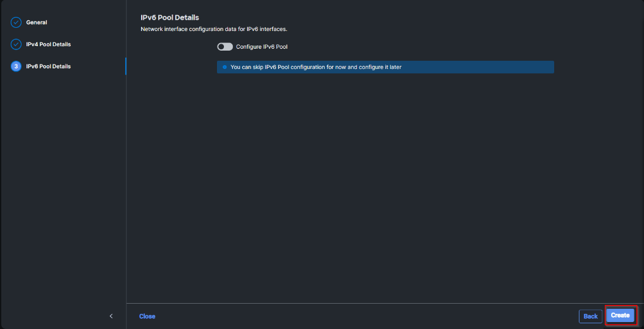644x329 pixels.
Task: Enable the Configure IPv6 Pool toggle
Action: [x=225, y=47]
